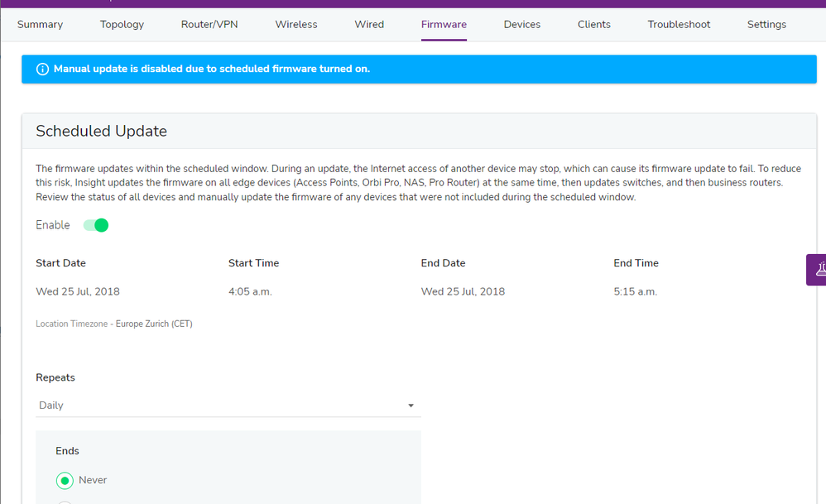Click the manual update disabled banner message
The image size is (826, 504).
212,69
